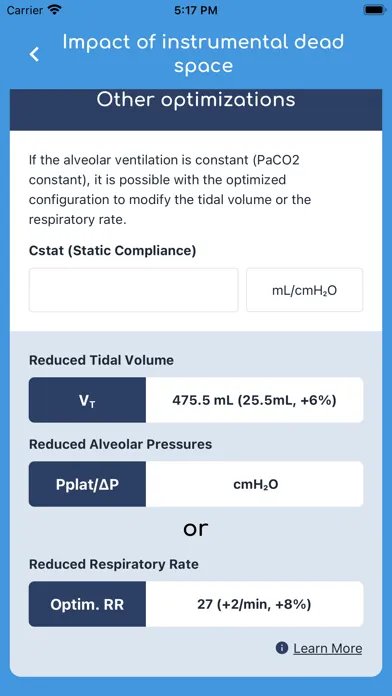
Task: Open the Learn More link
Action: tap(328, 648)
